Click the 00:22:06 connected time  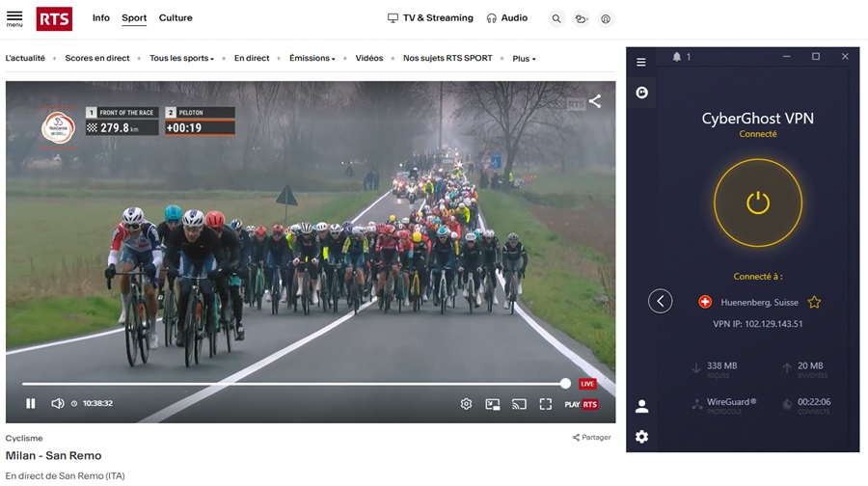(x=814, y=402)
